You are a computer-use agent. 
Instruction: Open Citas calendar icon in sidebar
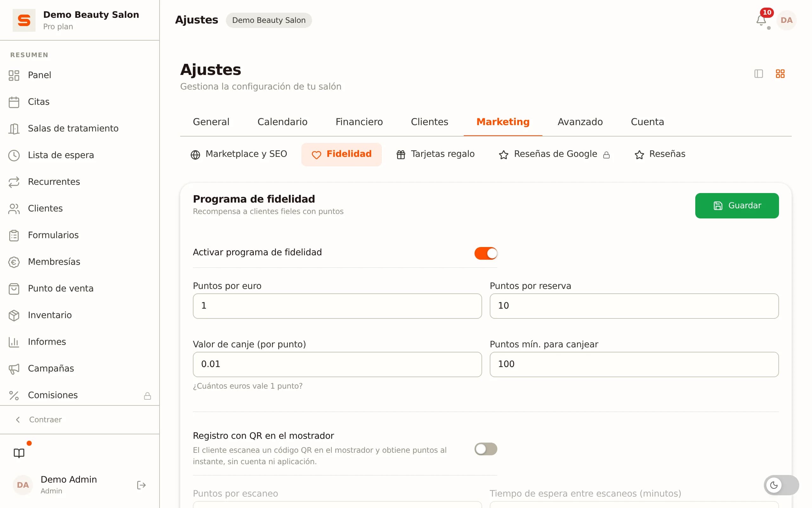coord(14,102)
